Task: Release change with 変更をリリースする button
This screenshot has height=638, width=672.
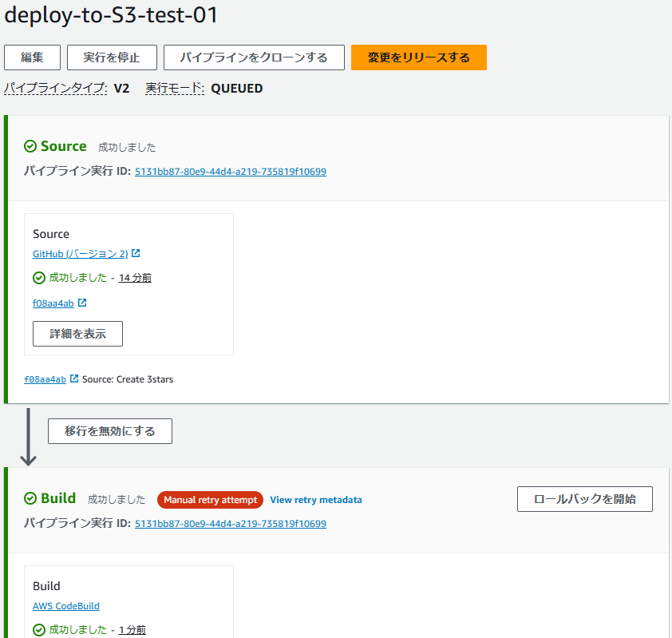Action: (x=419, y=57)
